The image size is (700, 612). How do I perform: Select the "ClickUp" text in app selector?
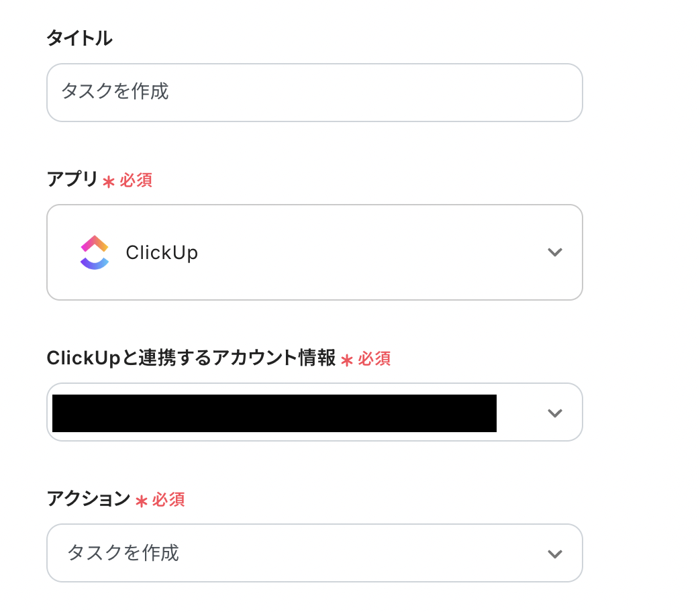[x=162, y=253]
